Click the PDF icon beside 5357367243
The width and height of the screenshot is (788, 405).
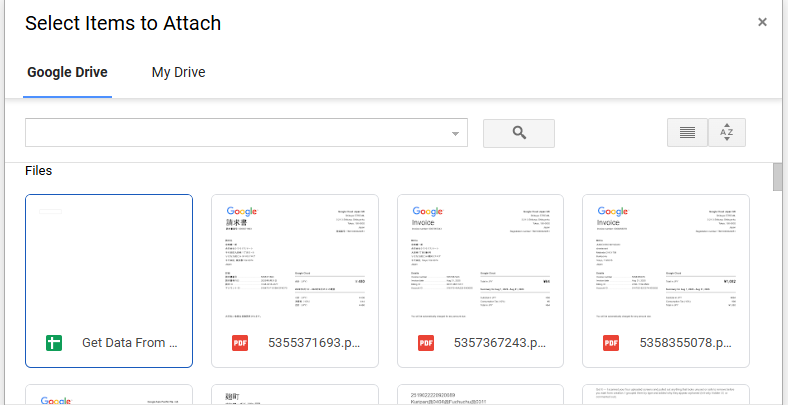point(426,343)
